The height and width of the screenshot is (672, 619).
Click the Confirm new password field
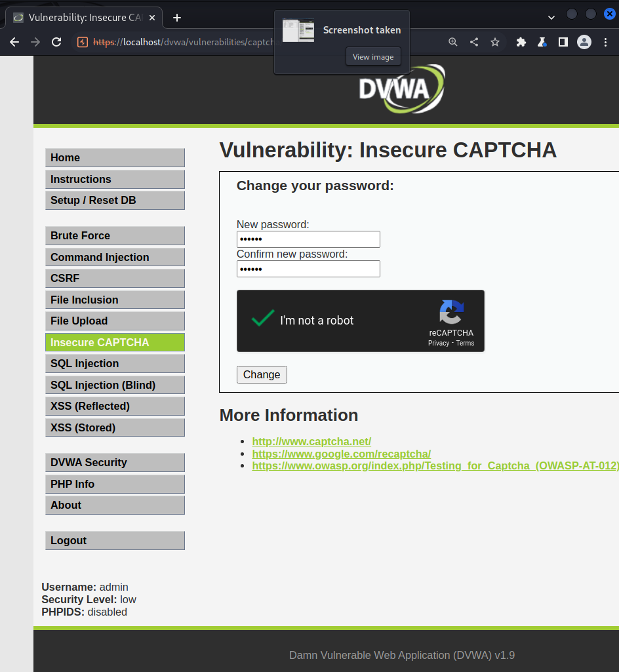(x=308, y=269)
